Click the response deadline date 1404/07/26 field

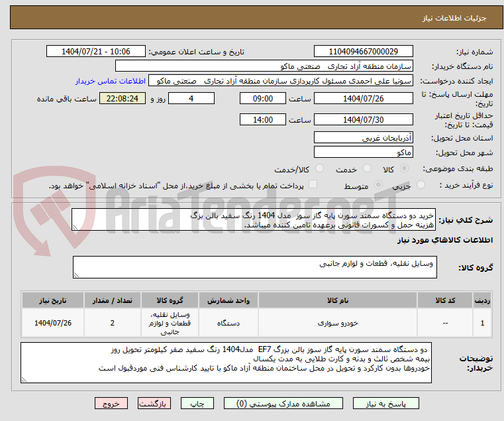coord(363,99)
